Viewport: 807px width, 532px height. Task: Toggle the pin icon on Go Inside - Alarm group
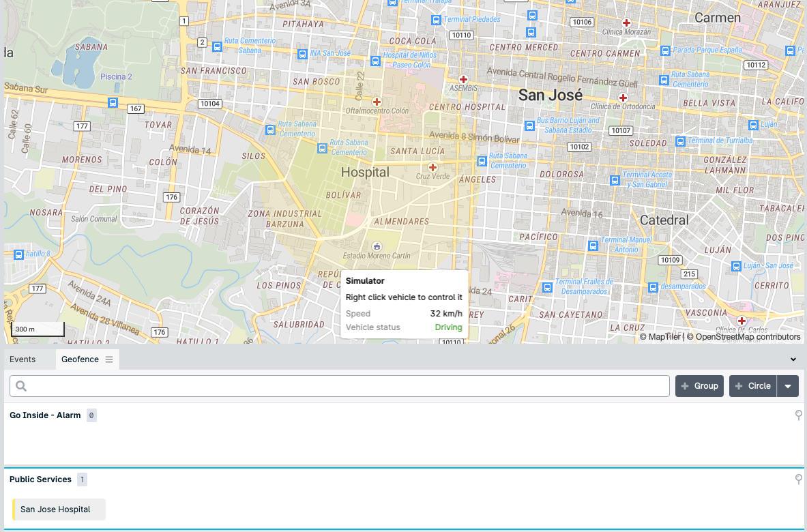tap(798, 415)
